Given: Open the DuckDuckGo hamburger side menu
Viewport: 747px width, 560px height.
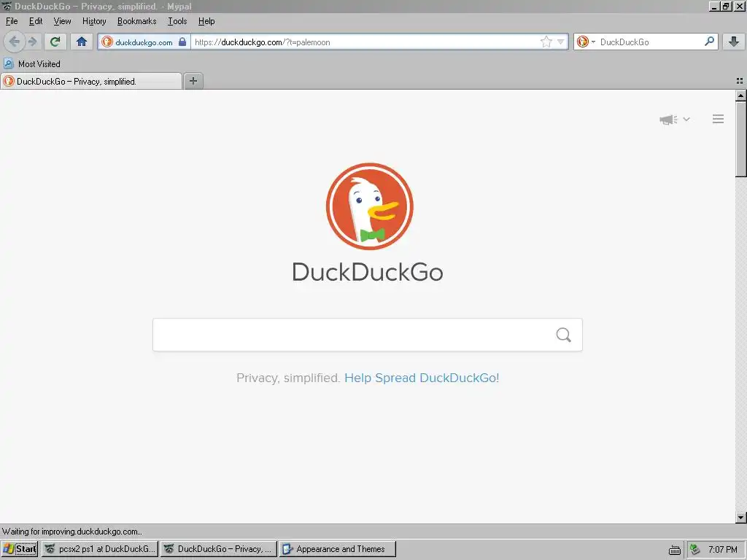Looking at the screenshot, I should click(718, 119).
